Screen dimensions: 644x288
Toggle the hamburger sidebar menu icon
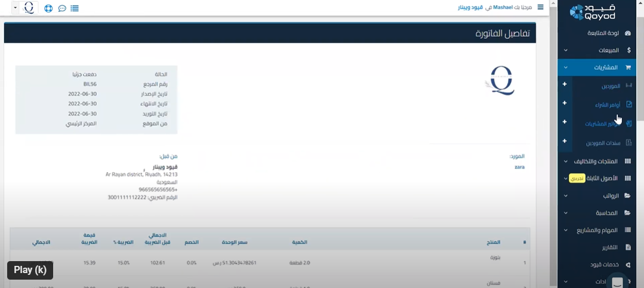(541, 7)
